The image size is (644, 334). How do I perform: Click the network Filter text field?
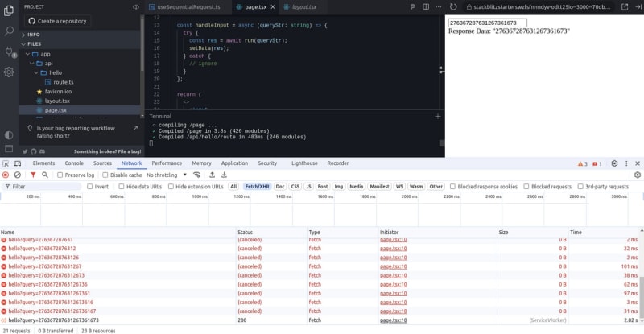point(43,187)
